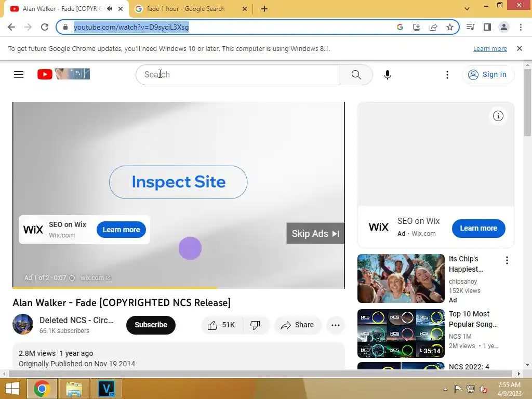Image resolution: width=532 pixels, height=399 pixels.
Task: Open the media control icon in toolbar
Action: (470, 27)
